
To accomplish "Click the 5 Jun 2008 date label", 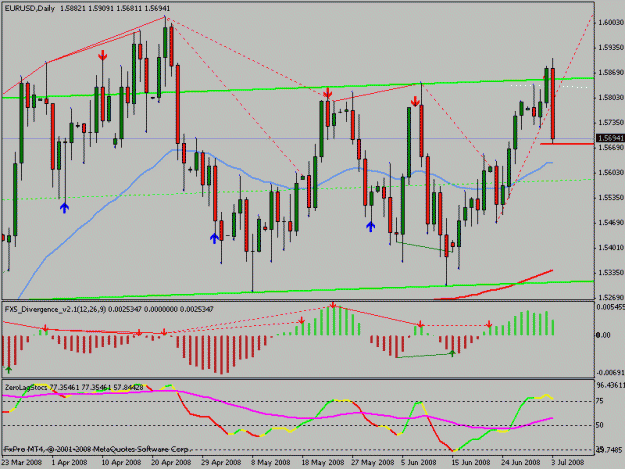I will pos(420,463).
